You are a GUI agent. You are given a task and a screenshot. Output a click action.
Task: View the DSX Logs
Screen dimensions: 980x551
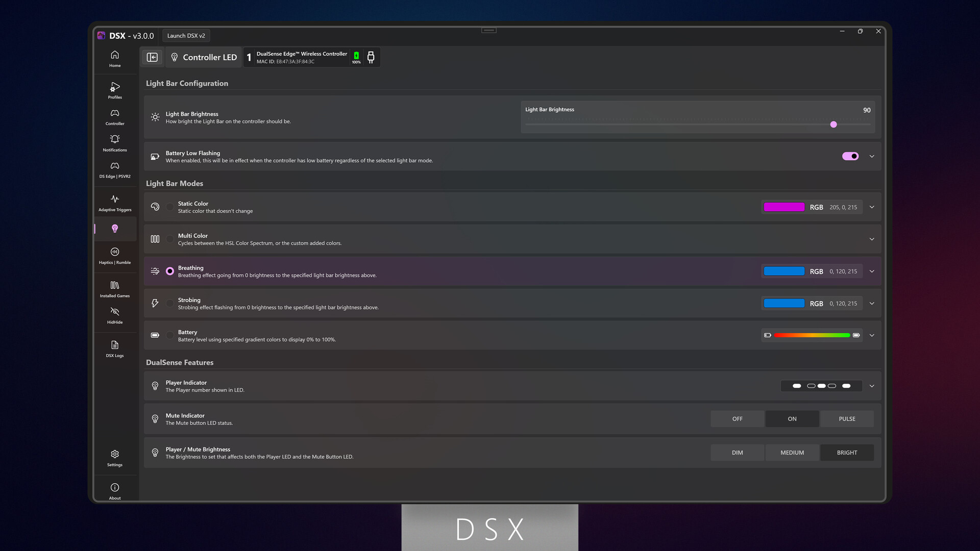114,348
